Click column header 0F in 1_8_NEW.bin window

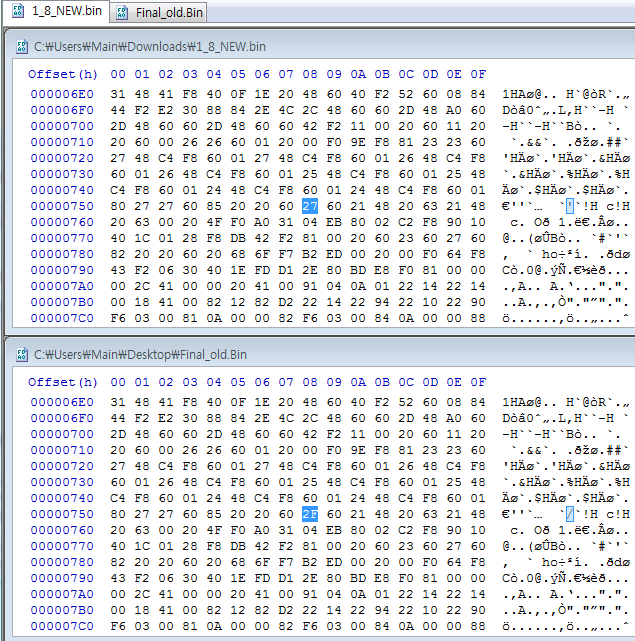click(478, 74)
